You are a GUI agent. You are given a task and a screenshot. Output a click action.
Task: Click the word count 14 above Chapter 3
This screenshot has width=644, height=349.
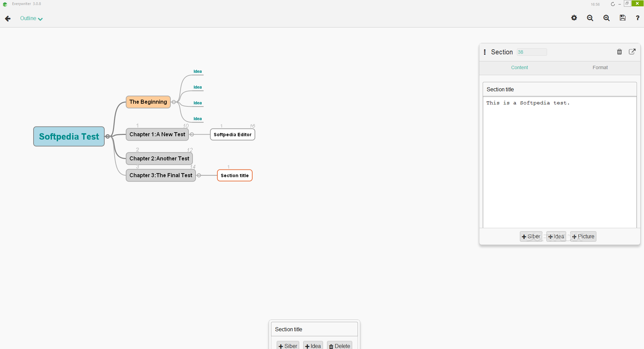click(193, 167)
